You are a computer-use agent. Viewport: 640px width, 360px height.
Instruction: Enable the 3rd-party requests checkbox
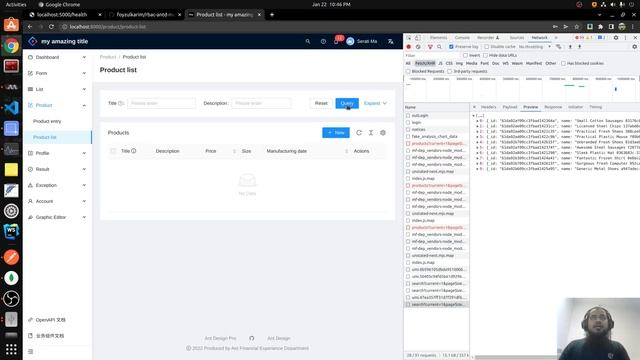pos(450,71)
